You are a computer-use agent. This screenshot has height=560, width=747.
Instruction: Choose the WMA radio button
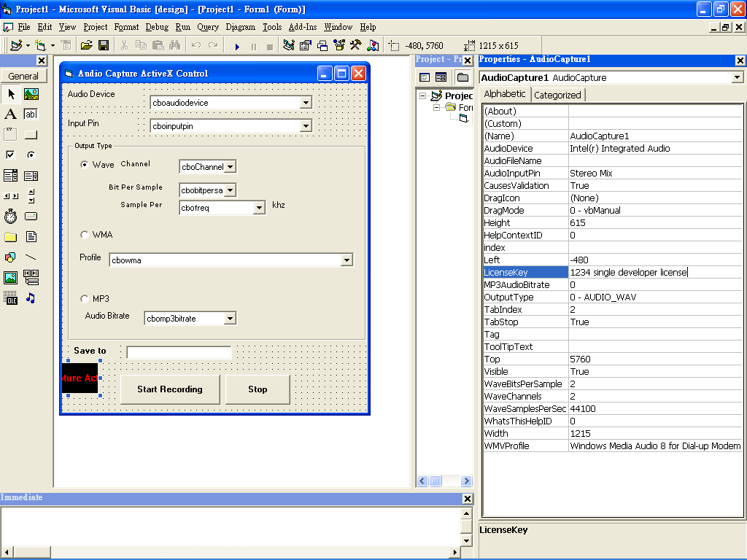click(85, 235)
